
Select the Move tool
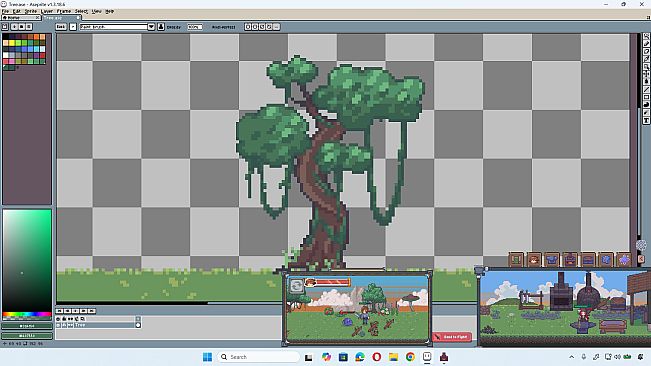click(646, 73)
